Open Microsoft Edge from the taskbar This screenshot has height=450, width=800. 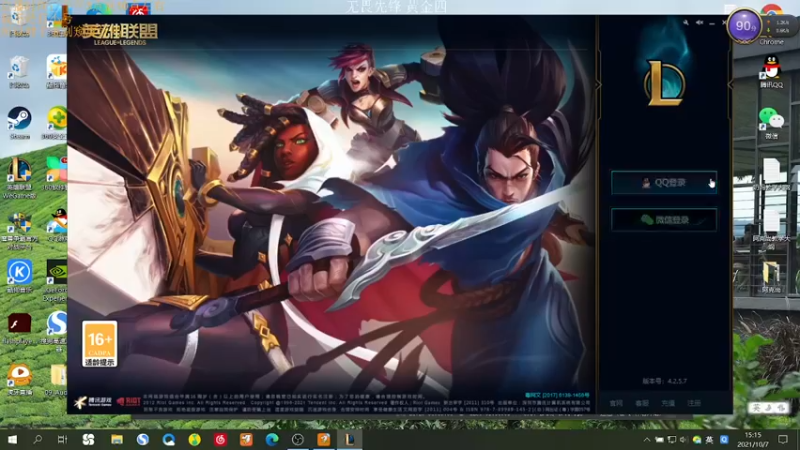click(x=272, y=439)
